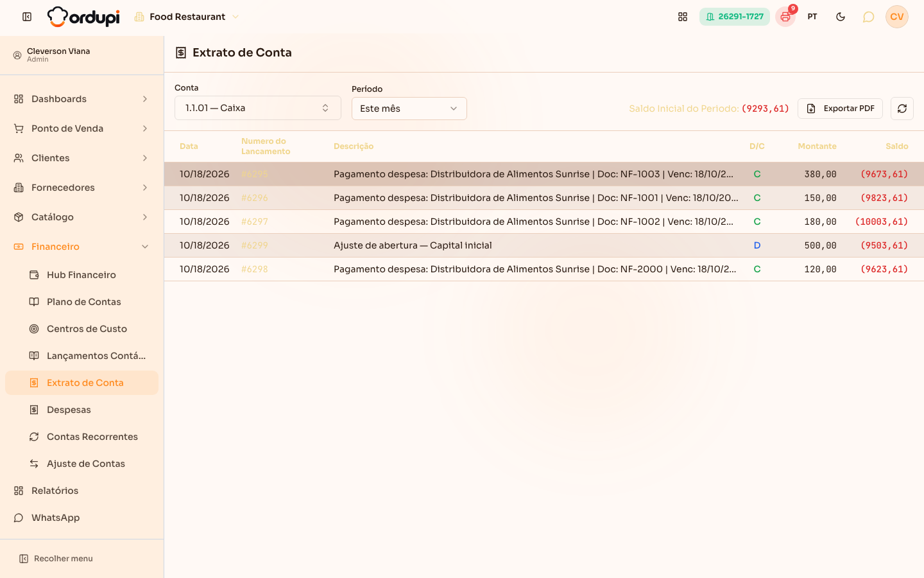Screen dimensions: 924x578
Task: Open Despesas page
Action: click(82, 410)
